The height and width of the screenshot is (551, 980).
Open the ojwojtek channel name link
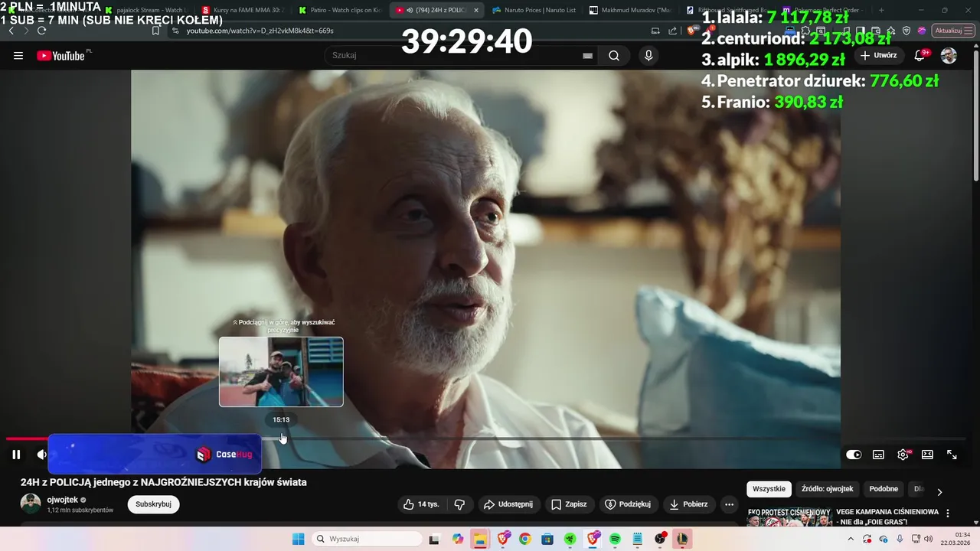coord(63,500)
